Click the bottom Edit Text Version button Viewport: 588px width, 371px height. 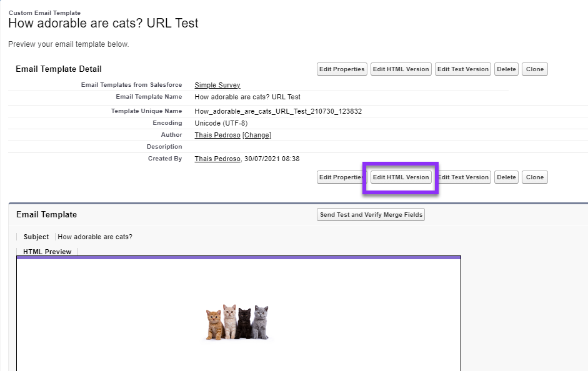click(464, 177)
